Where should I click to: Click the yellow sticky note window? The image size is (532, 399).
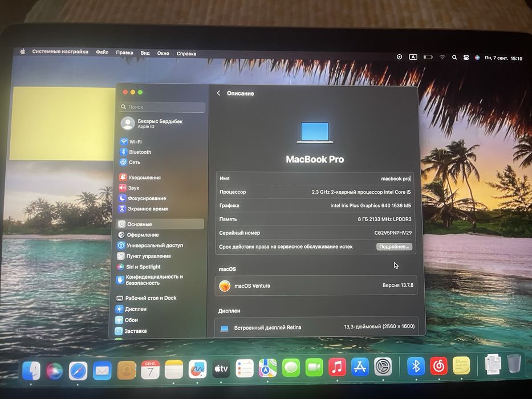pyautogui.click(x=62, y=124)
